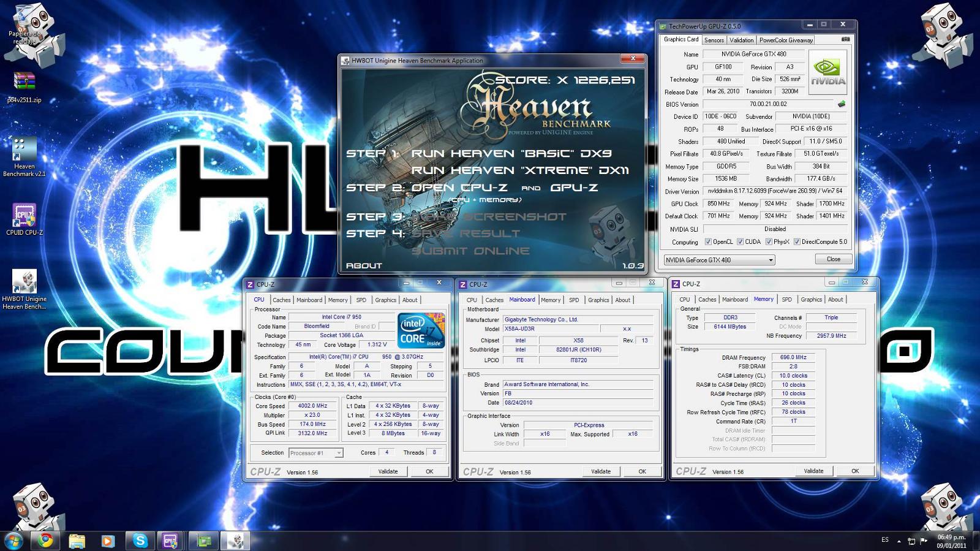Switch to CPU-Z taskbar button
This screenshot has height=551, width=980.
[x=170, y=541]
